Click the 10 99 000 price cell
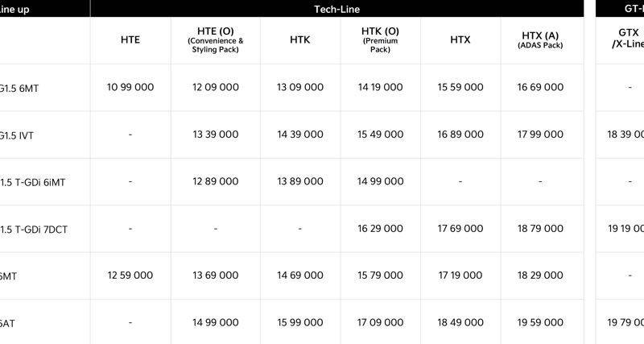 [x=130, y=87]
